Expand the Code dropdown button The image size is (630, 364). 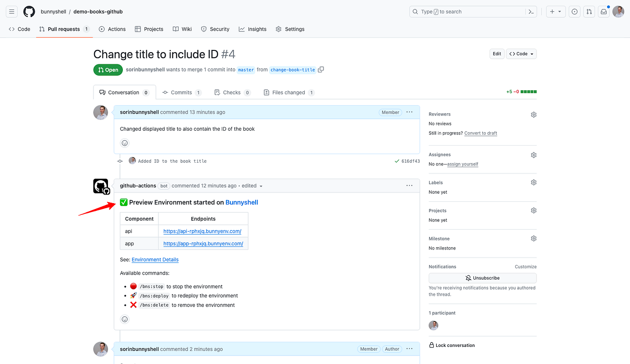point(522,54)
